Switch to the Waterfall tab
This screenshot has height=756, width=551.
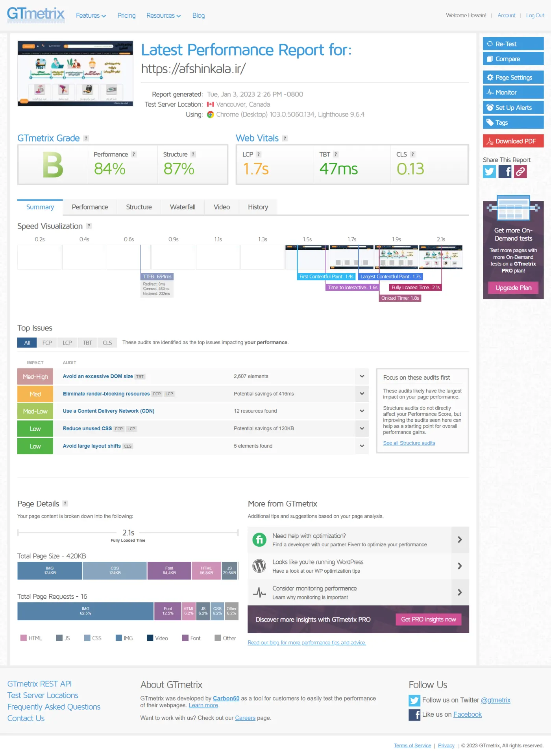pyautogui.click(x=183, y=207)
